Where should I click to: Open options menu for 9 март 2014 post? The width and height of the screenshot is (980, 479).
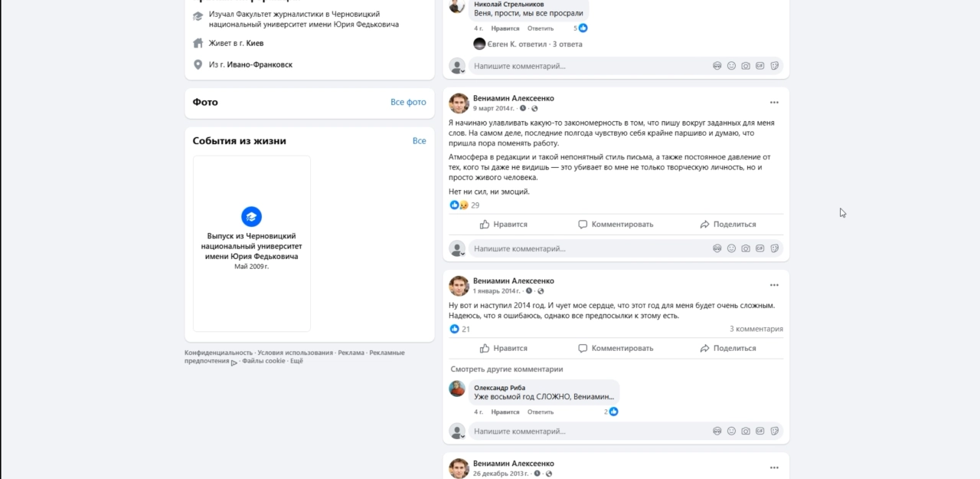(x=774, y=102)
